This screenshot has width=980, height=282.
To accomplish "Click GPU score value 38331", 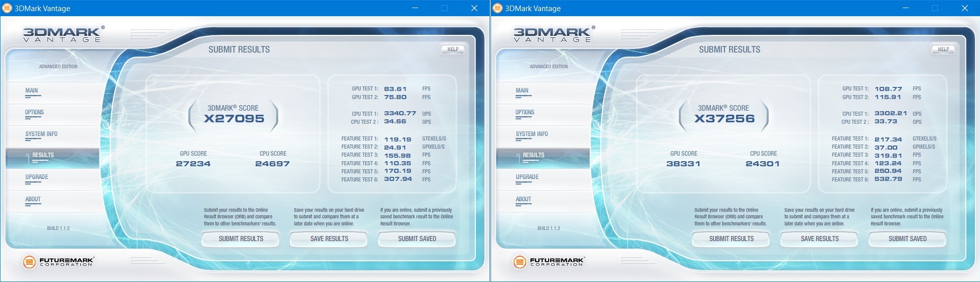I will [x=683, y=164].
